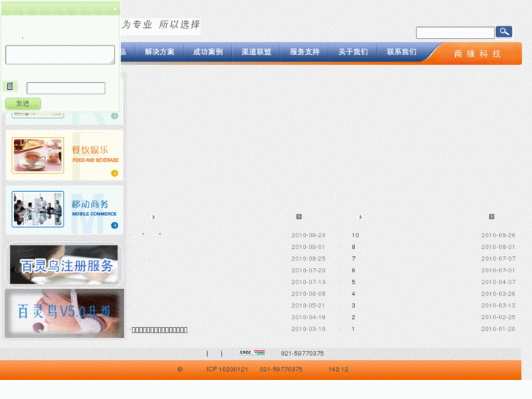532x399 pixels.
Task: Click the small blue arrow icon in the left news header
Action: 154,217
